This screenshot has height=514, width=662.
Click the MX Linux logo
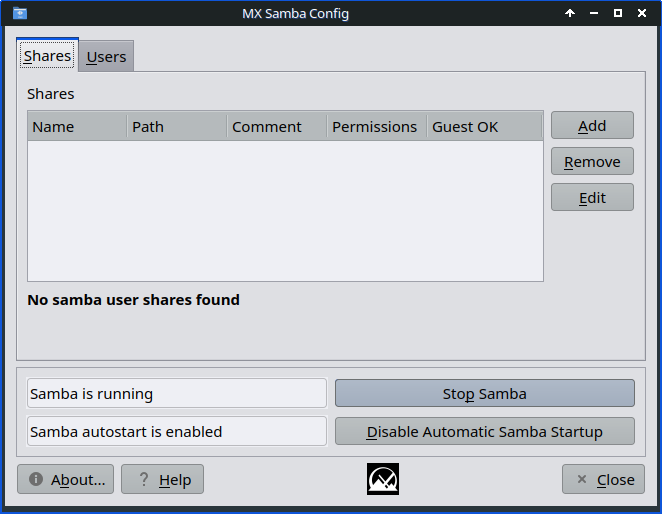point(383,479)
